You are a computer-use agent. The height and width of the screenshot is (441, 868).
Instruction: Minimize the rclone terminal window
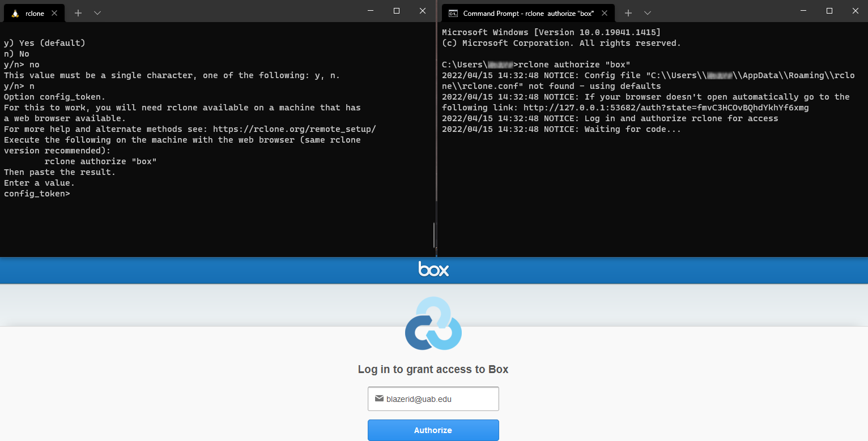371,11
